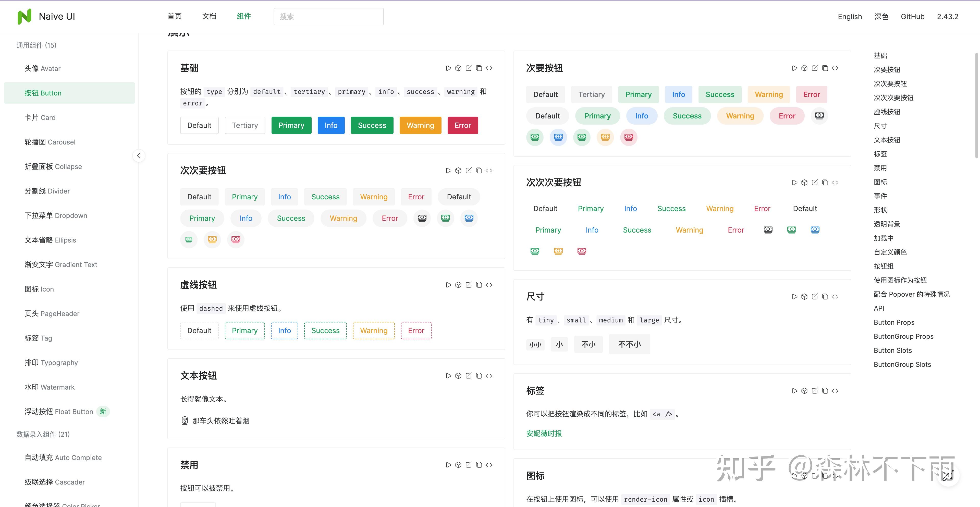Click the blue circular cash icon in 次要按钮

pos(558,137)
